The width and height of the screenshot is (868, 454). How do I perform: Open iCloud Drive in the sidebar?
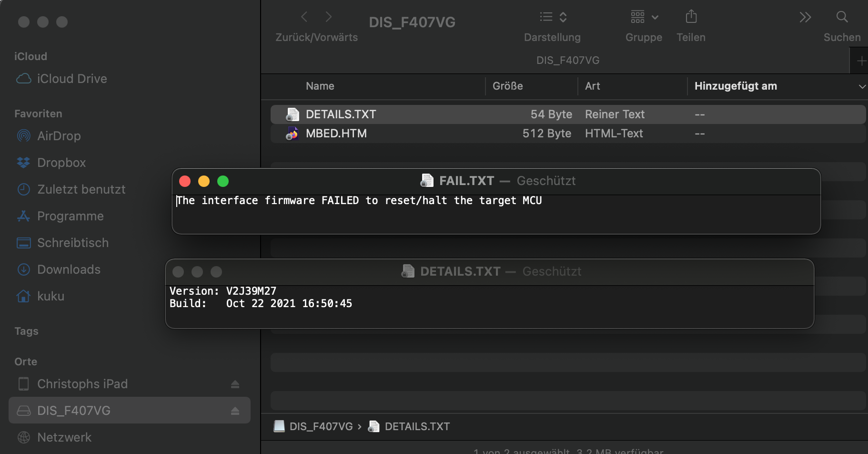[x=72, y=79]
